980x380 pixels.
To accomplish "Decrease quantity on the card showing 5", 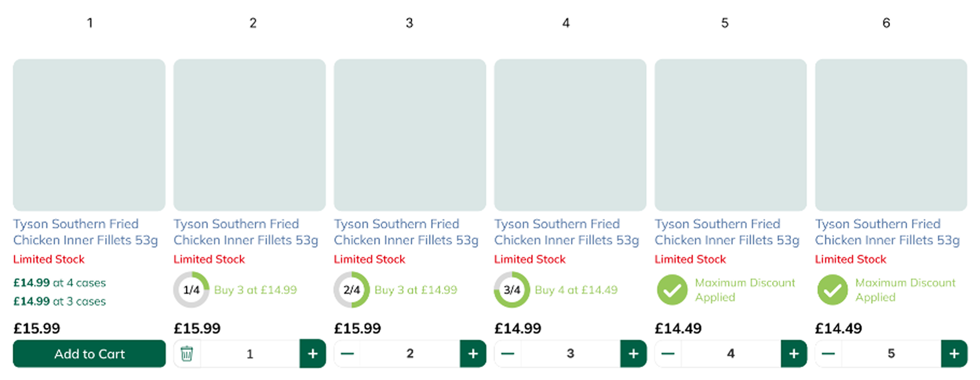I will point(828,354).
